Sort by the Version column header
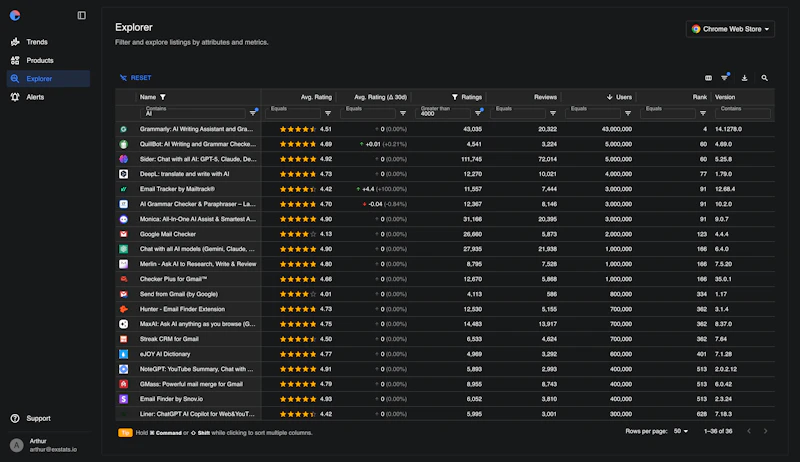 (x=725, y=97)
